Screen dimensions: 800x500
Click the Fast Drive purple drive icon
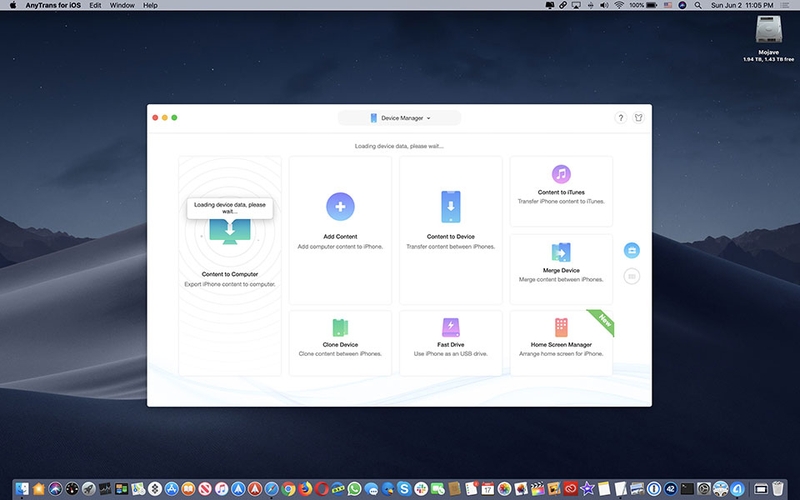click(x=451, y=328)
